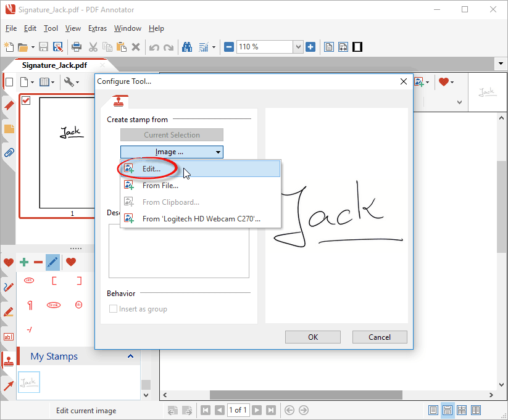Confirm the dialog with OK
This screenshot has height=420, width=508.
point(312,337)
